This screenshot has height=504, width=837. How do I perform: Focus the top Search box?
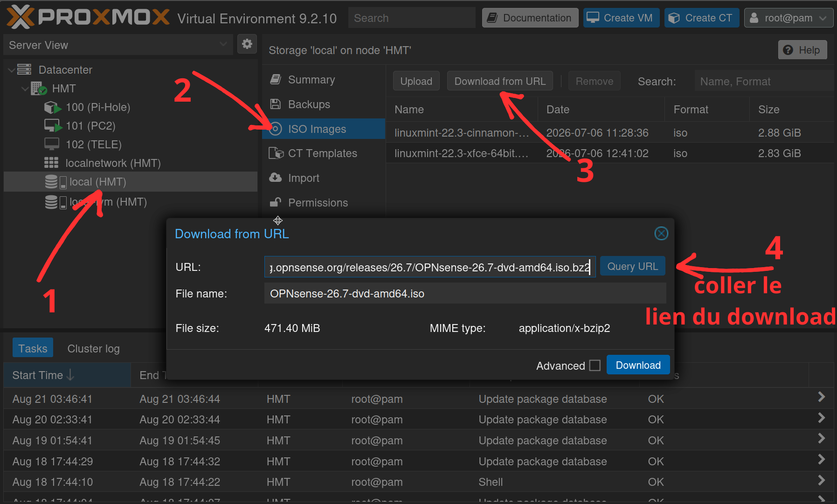(x=412, y=18)
